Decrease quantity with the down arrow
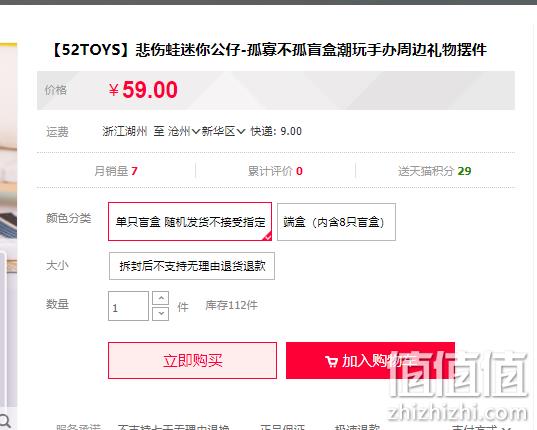The width and height of the screenshot is (537, 430). click(161, 314)
